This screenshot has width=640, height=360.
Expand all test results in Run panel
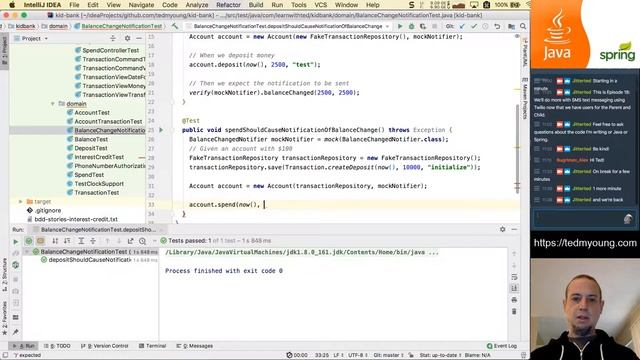coord(81,241)
